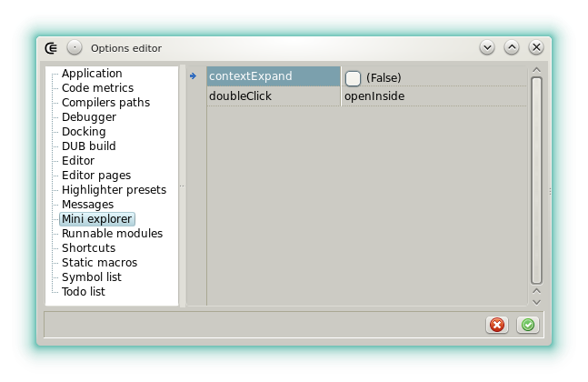Screen dimensions: 588x382
Task: Click the vertical scrollbar track of property grid
Action: (x=536, y=182)
